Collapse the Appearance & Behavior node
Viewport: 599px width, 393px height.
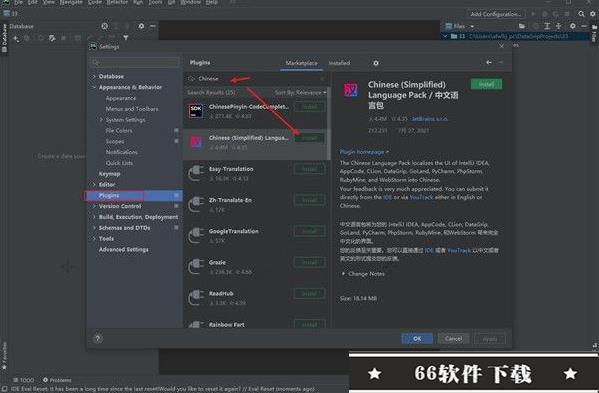[94, 87]
